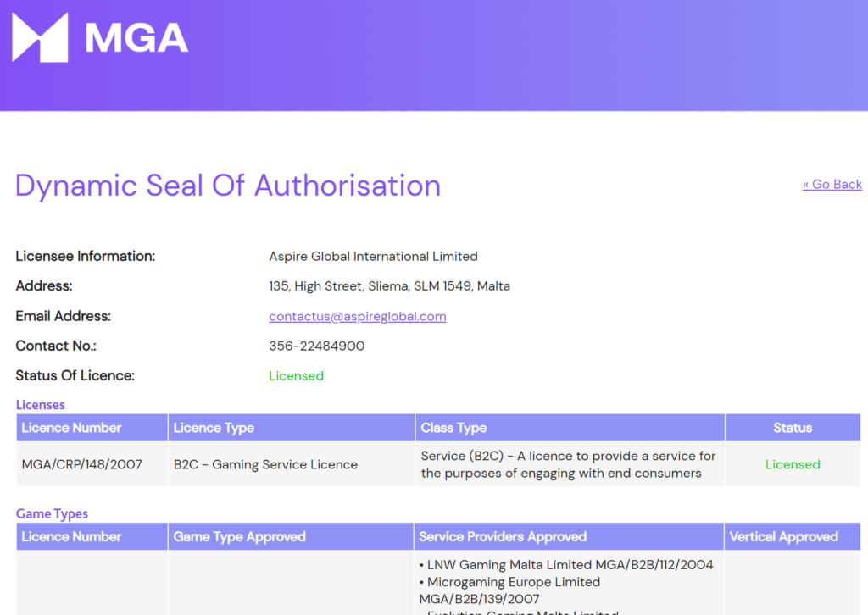Click the B2C - Gaming Service Licence cell

point(265,464)
